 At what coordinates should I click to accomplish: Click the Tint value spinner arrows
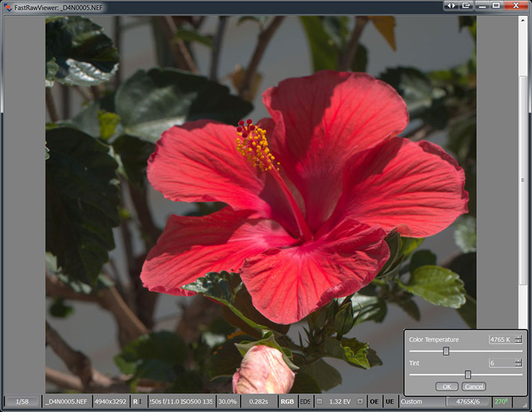pos(518,363)
